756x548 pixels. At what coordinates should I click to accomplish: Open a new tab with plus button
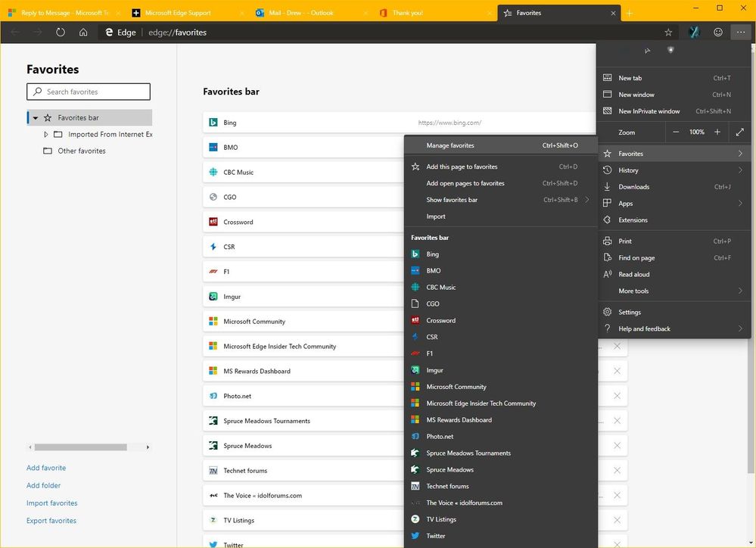629,14
